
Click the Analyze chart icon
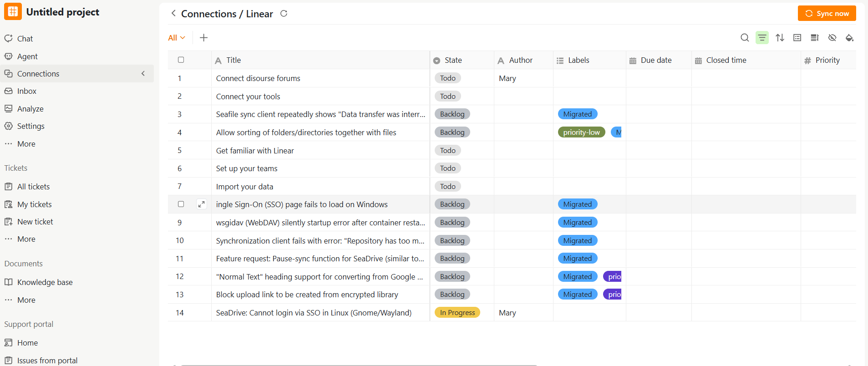(x=8, y=108)
